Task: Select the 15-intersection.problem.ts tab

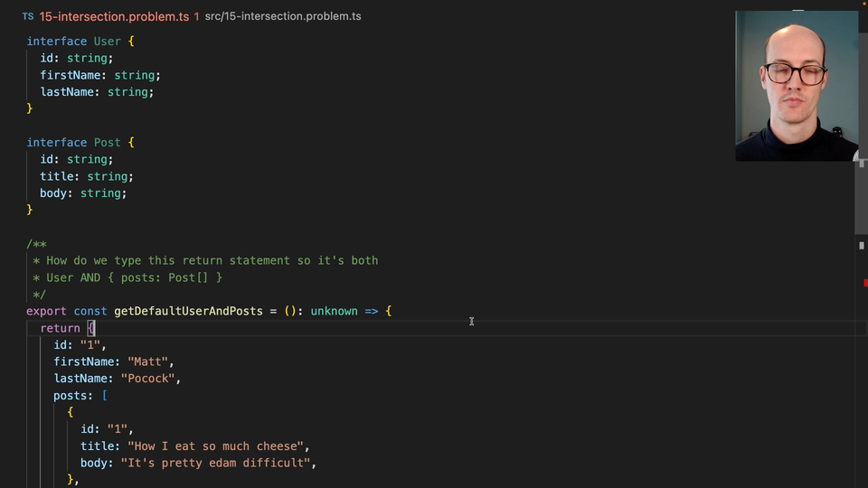Action: (114, 17)
